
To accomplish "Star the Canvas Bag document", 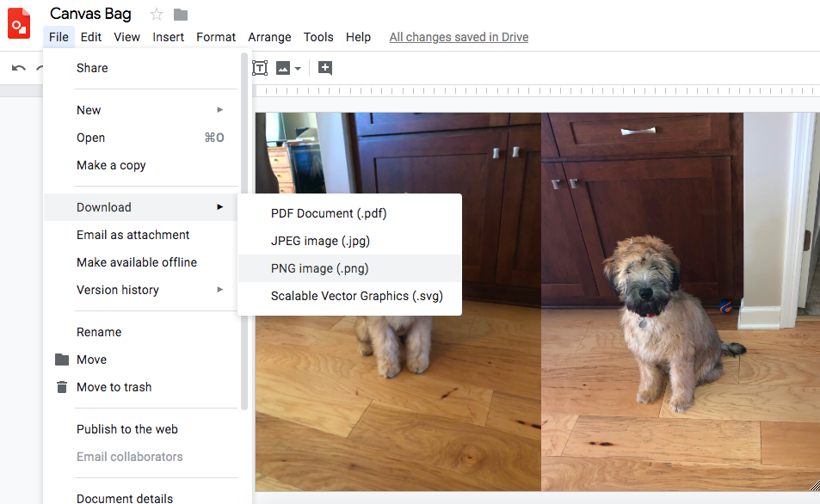I will pos(156,14).
